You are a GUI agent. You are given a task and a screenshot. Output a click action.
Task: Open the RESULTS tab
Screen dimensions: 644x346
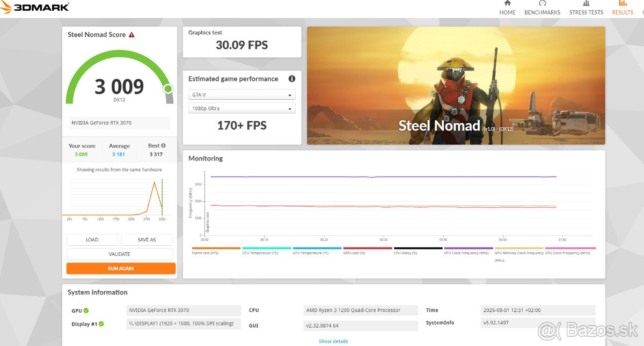[x=623, y=8]
